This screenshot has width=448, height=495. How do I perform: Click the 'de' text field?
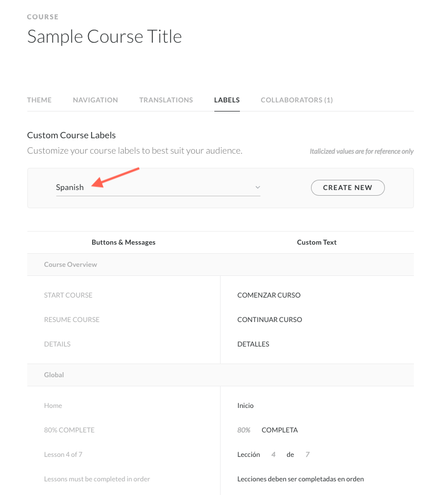[290, 455]
